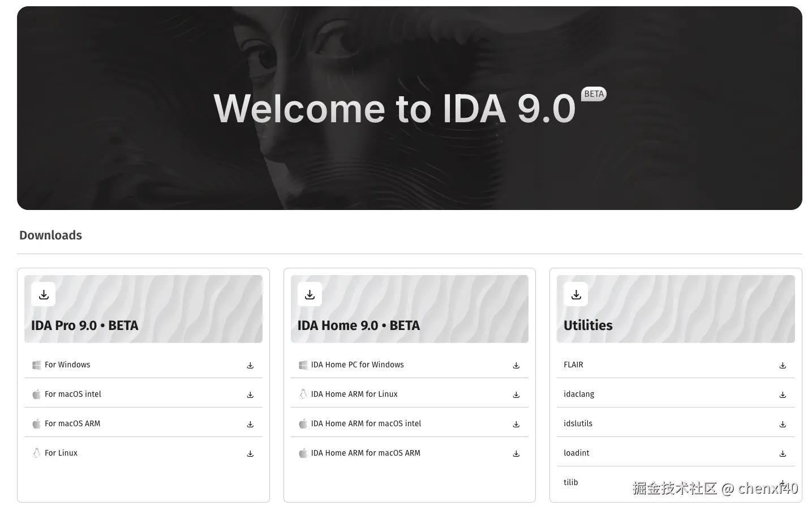Image resolution: width=812 pixels, height=510 pixels.
Task: Click the download icon in the IDA Pro 9.0 card header
Action: pos(44,294)
